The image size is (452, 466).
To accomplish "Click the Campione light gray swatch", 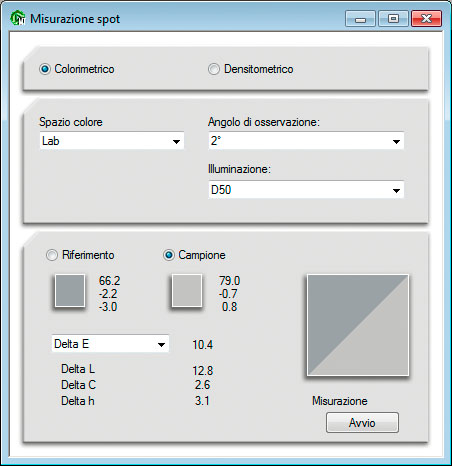I will (x=187, y=290).
